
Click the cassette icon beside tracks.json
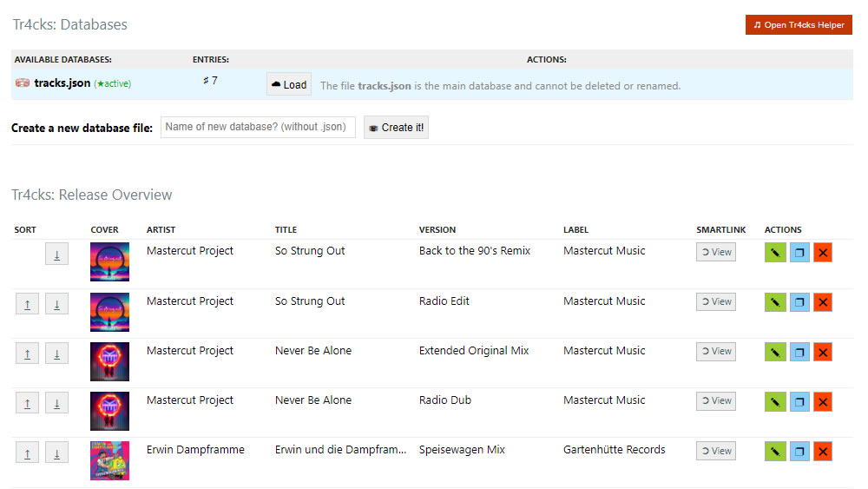tap(23, 83)
